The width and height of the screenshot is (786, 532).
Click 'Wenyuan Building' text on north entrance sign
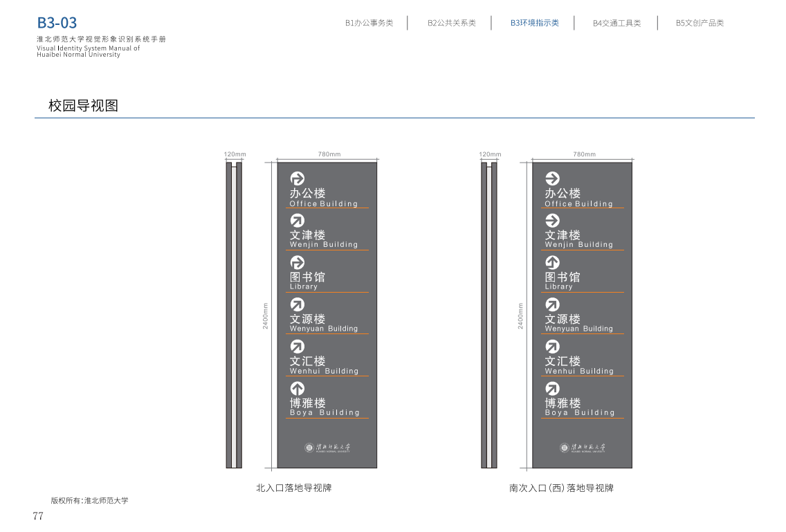pos(324,329)
